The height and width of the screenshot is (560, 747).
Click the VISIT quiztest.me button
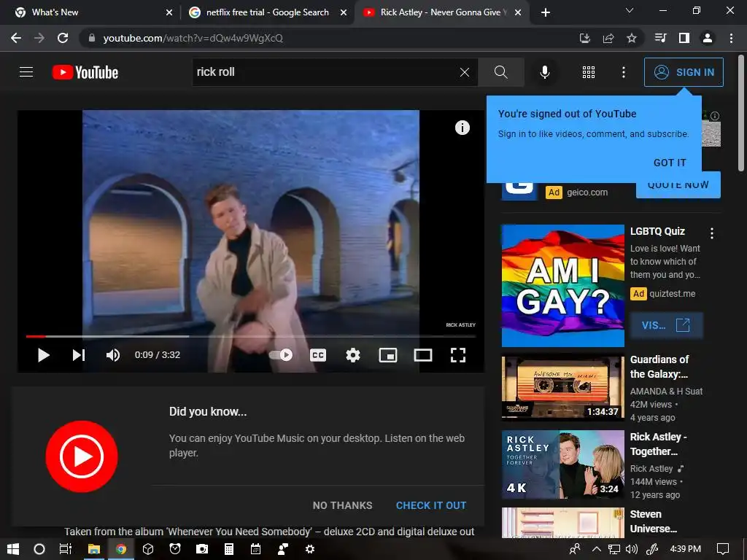(x=666, y=326)
